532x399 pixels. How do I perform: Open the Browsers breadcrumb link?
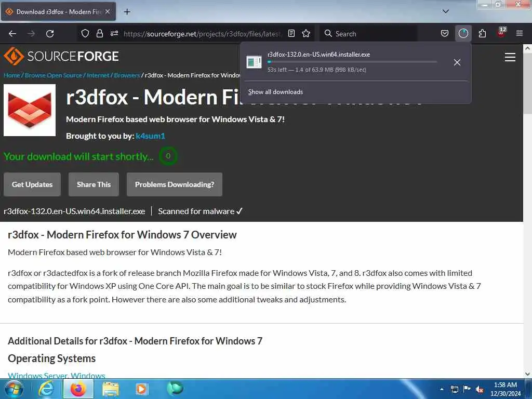(127, 75)
